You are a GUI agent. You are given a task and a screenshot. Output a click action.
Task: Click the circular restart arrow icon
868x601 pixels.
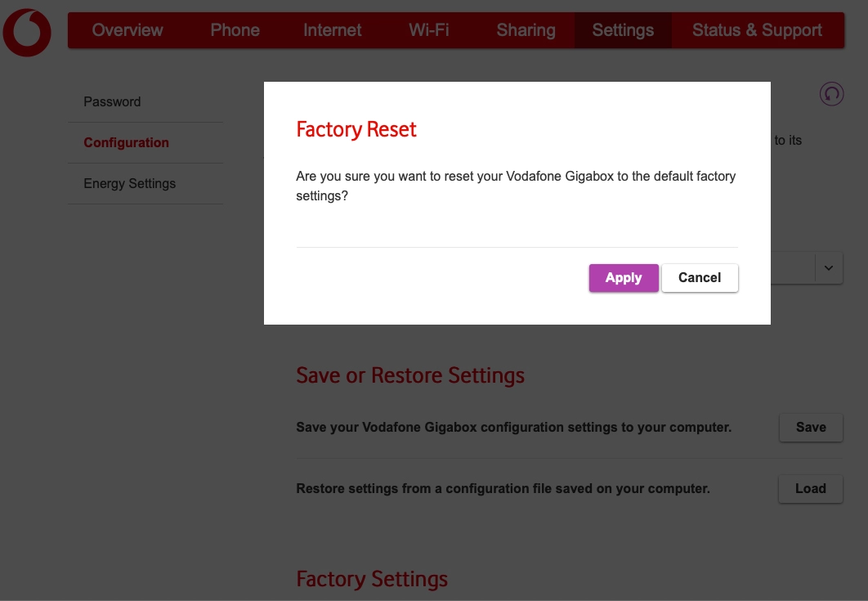tap(831, 94)
